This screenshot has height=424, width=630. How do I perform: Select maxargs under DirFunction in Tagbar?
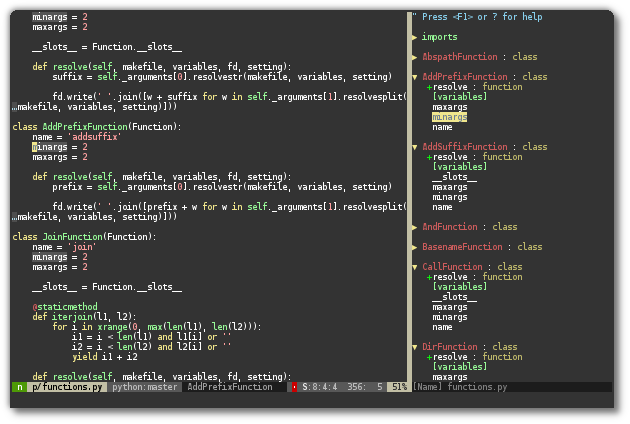[x=450, y=377]
